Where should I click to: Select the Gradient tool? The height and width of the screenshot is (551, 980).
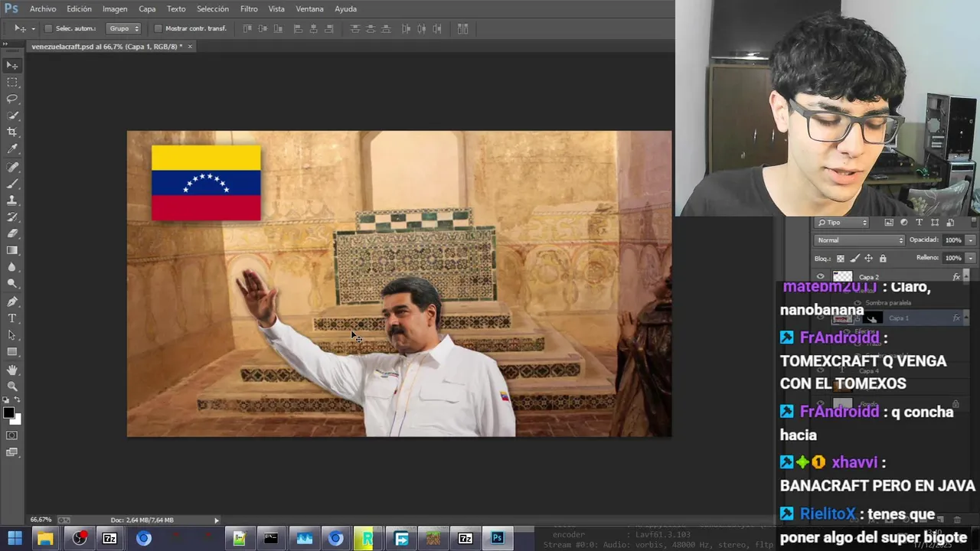coord(12,250)
